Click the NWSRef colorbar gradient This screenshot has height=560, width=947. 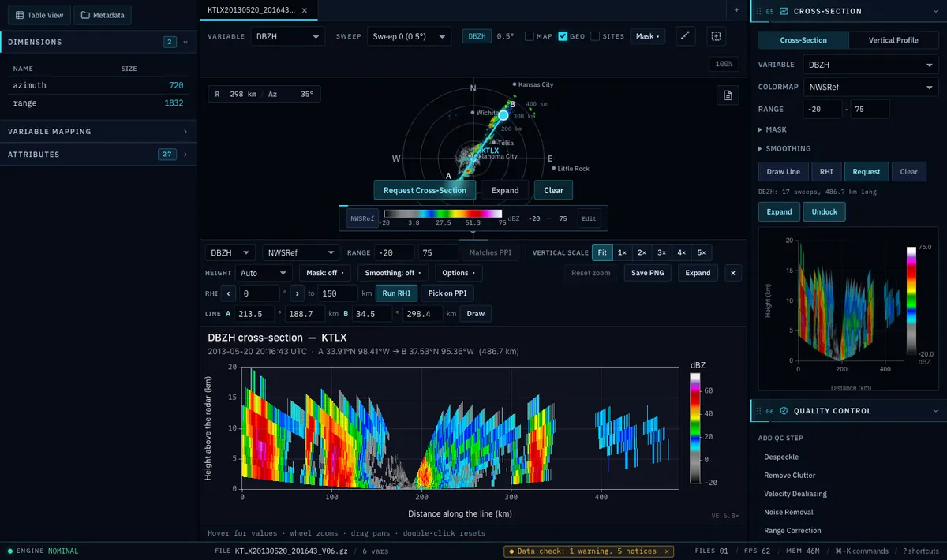[x=443, y=213]
